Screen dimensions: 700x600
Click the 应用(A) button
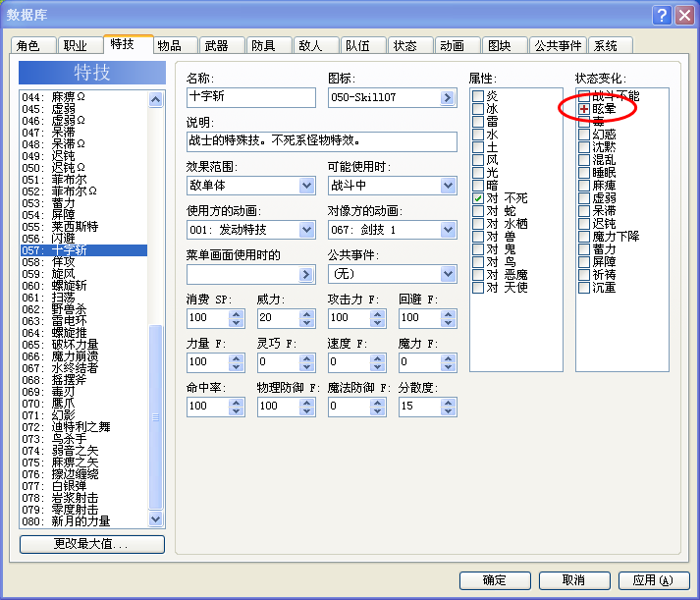(x=654, y=580)
